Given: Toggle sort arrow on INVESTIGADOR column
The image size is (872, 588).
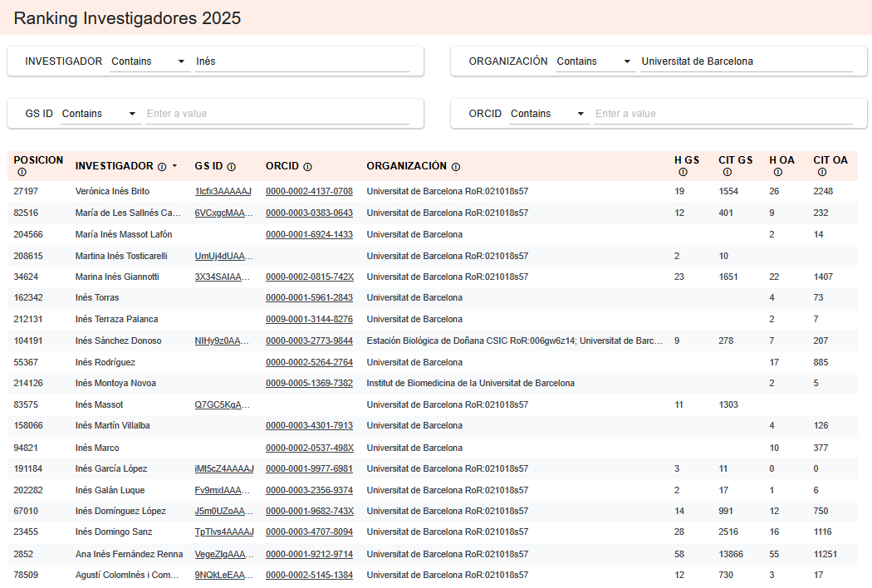Looking at the screenshot, I should [x=174, y=166].
